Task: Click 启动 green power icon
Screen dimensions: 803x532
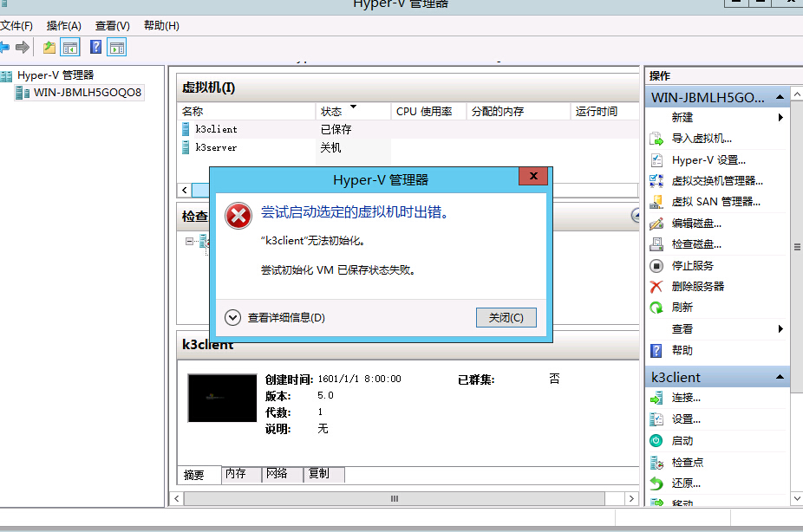Action: [x=656, y=441]
